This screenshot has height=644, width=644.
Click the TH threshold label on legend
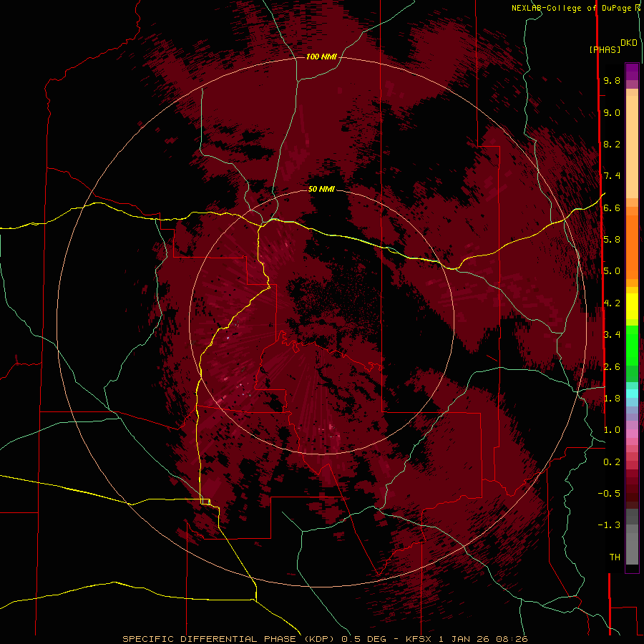point(615,557)
